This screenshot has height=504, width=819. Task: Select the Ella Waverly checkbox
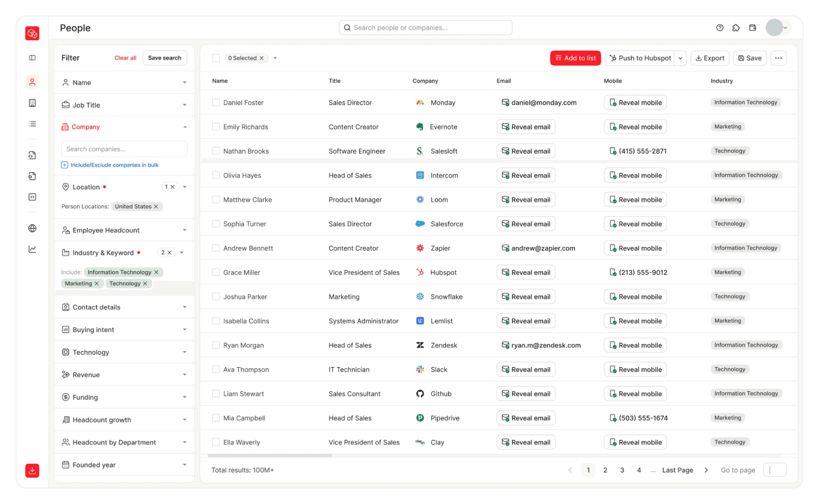coord(216,442)
